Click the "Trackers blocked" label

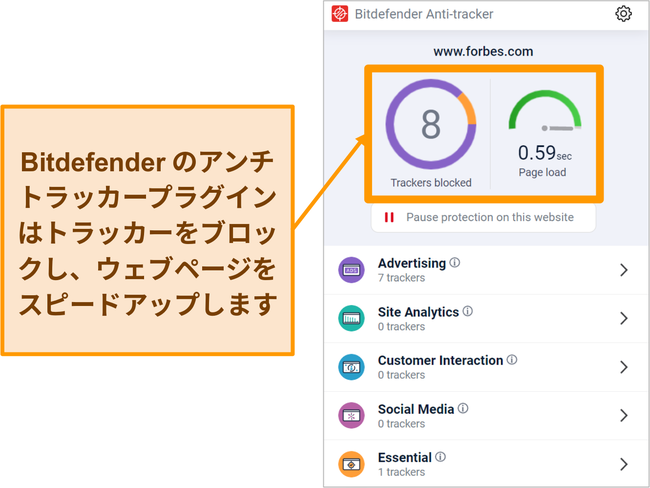(431, 183)
